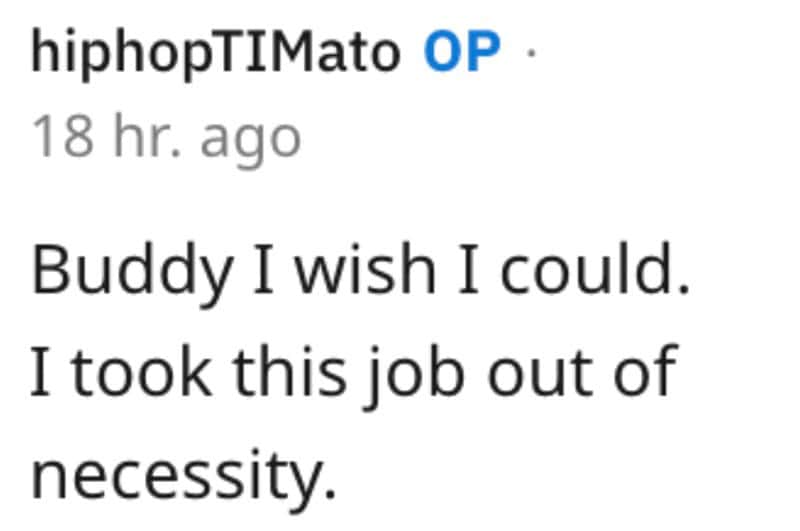Viewport: 800px width, 531px height.
Task: Click the hiphop portion of the username
Action: tap(121, 54)
